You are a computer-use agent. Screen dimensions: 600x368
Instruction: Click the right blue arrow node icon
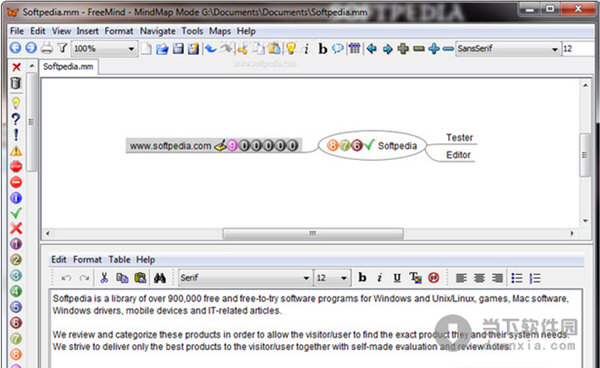387,49
